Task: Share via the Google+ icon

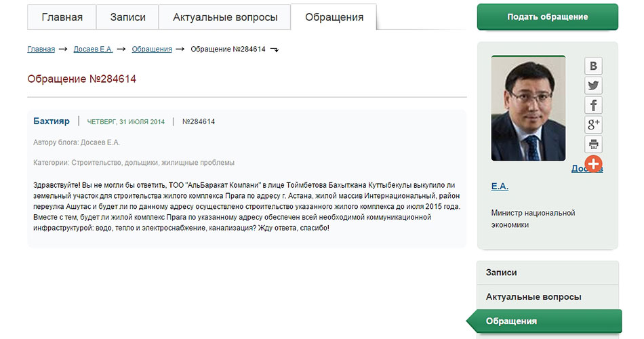Action: (x=594, y=125)
